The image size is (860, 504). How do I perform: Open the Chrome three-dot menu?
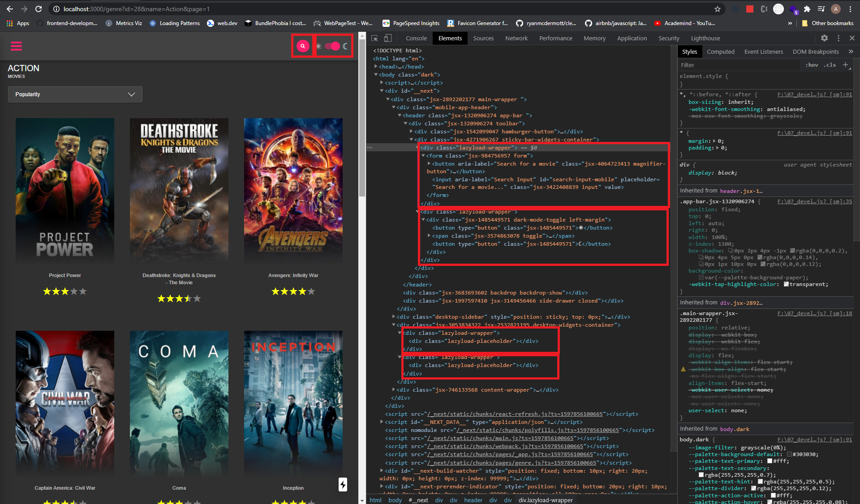click(850, 9)
